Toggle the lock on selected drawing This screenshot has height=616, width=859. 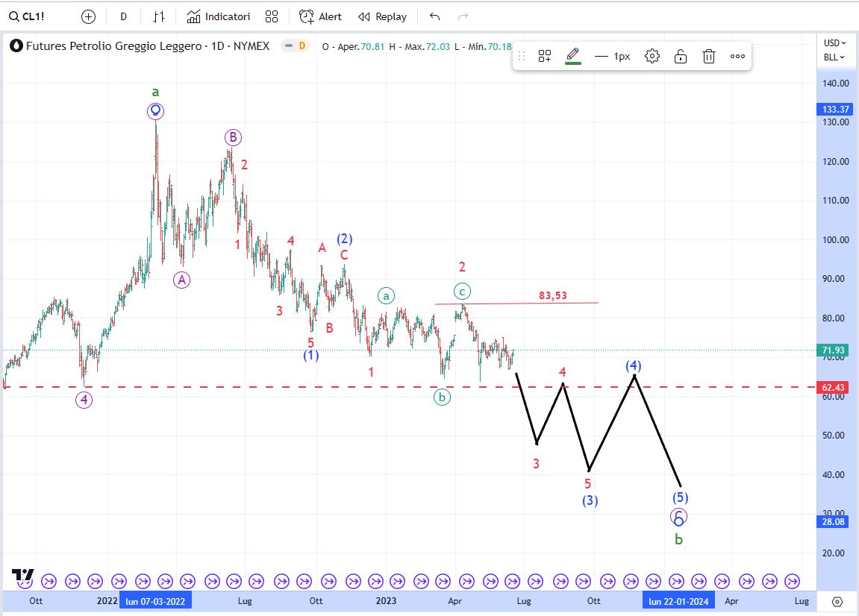point(681,56)
